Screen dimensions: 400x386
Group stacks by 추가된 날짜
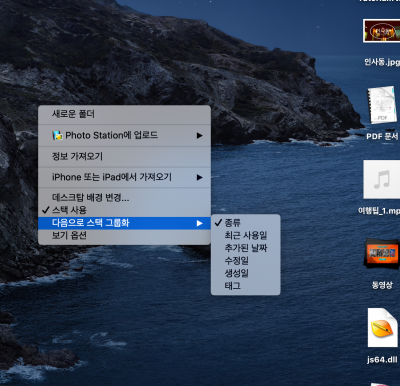tap(246, 248)
